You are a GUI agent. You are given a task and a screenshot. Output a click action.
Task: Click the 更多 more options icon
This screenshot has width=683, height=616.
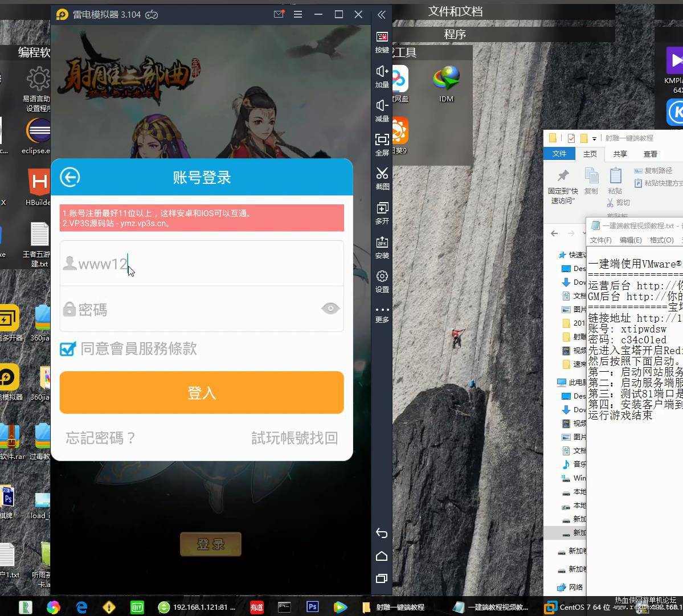click(382, 315)
